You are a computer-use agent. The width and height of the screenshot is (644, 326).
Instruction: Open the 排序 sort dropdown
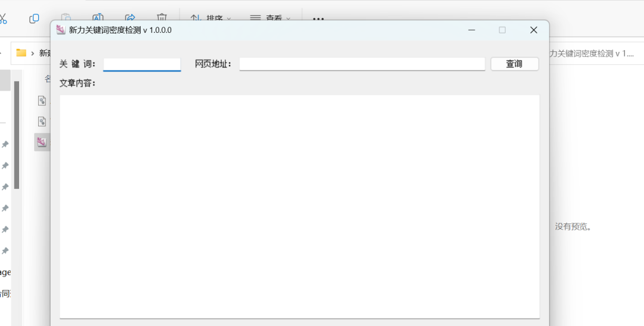click(210, 18)
